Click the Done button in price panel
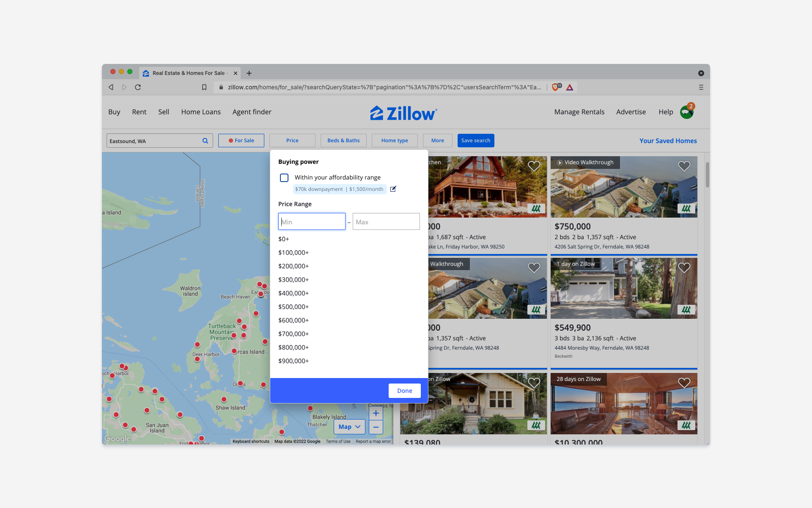This screenshot has height=508, width=812. click(405, 391)
